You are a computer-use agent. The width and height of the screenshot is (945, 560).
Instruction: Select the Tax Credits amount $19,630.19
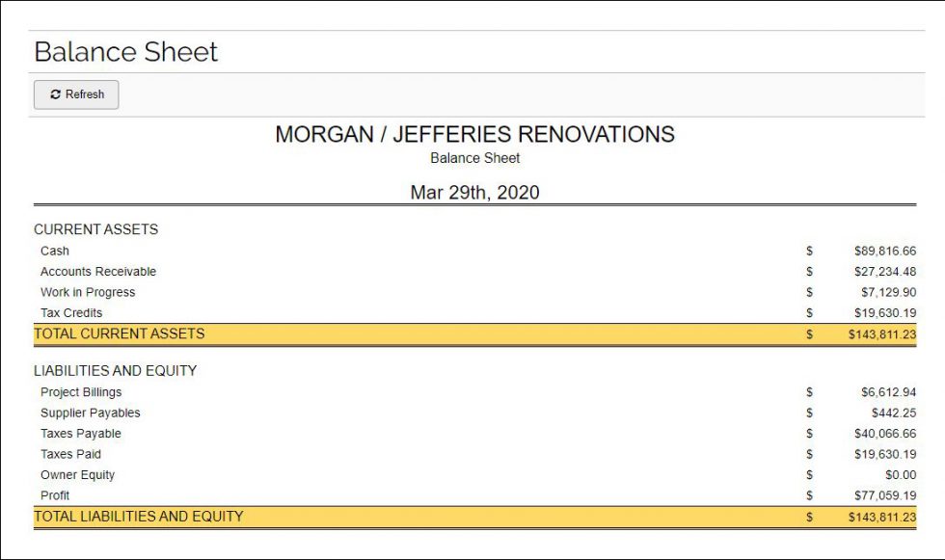pos(885,313)
